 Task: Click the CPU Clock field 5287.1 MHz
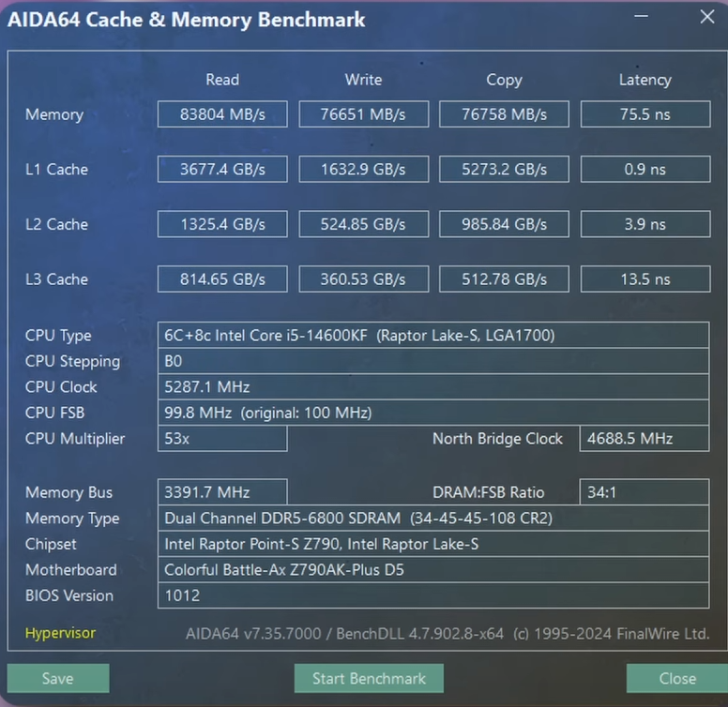[433, 387]
